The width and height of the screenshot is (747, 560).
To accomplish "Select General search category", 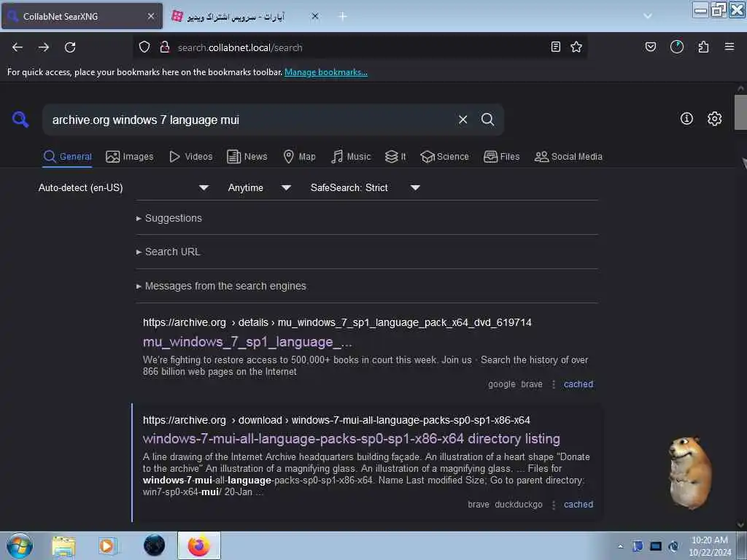I will (x=67, y=157).
